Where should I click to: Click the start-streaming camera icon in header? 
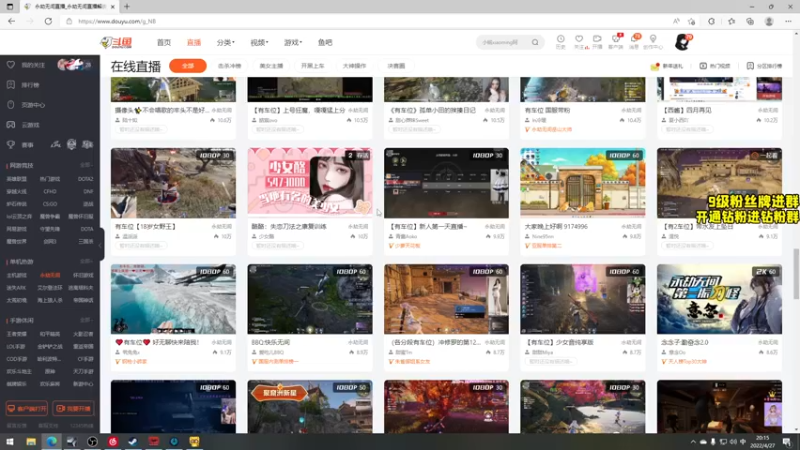pyautogui.click(x=597, y=39)
